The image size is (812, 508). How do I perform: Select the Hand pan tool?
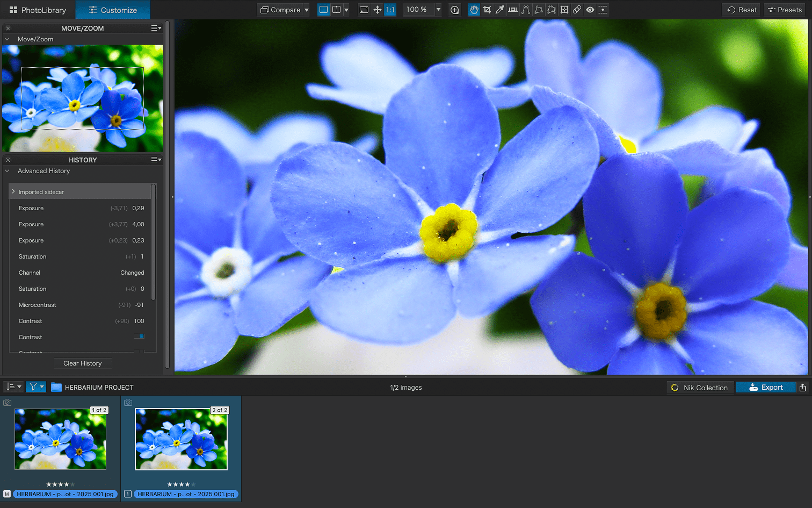tap(474, 10)
